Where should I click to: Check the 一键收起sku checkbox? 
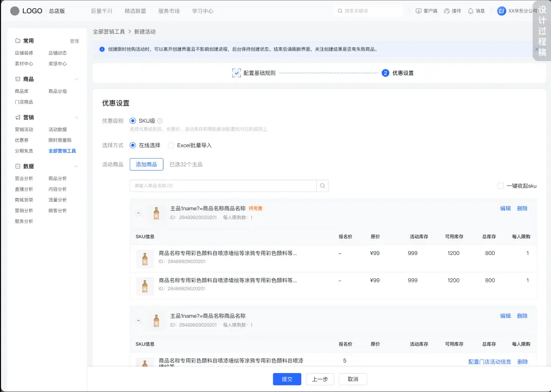pos(500,186)
